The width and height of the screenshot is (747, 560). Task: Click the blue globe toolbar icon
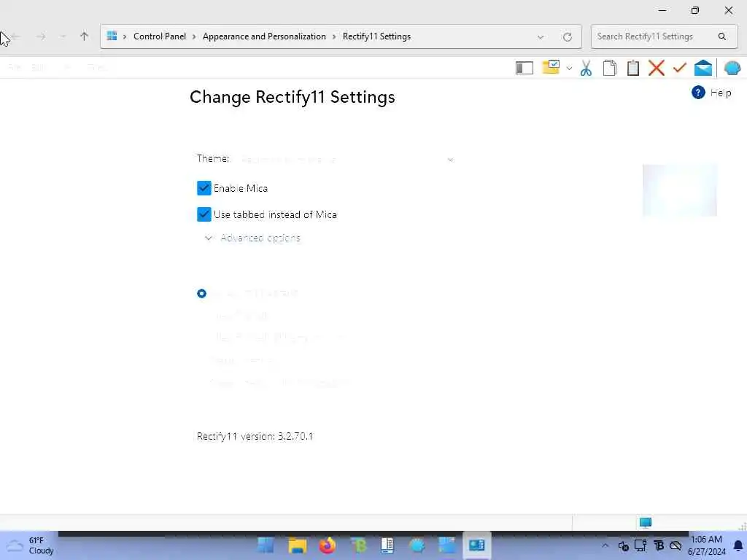pyautogui.click(x=732, y=68)
